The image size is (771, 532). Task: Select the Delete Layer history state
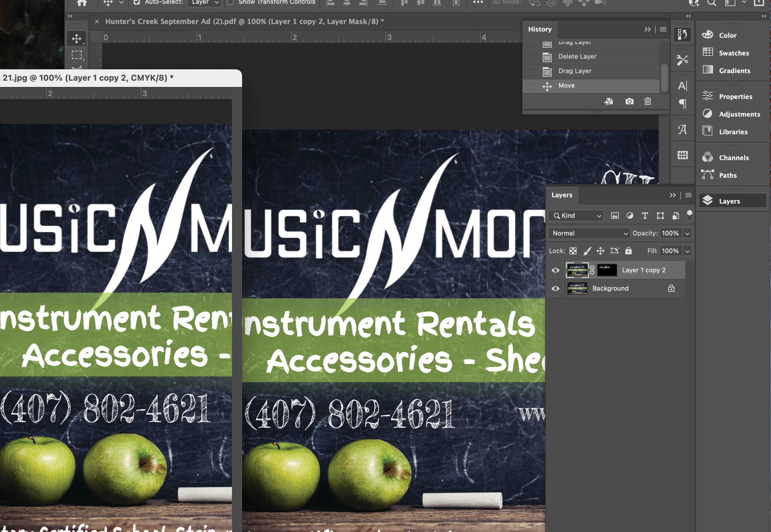point(577,57)
